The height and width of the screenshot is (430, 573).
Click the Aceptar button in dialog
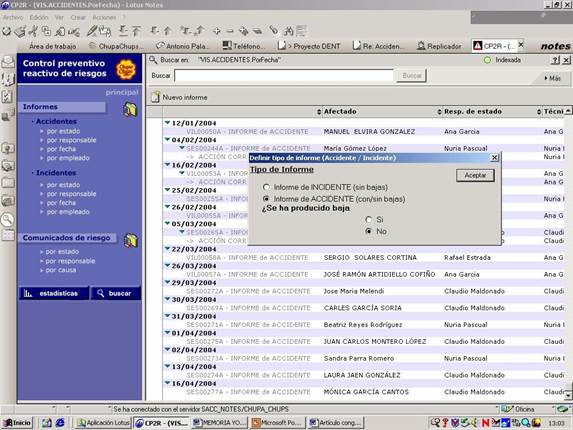475,175
